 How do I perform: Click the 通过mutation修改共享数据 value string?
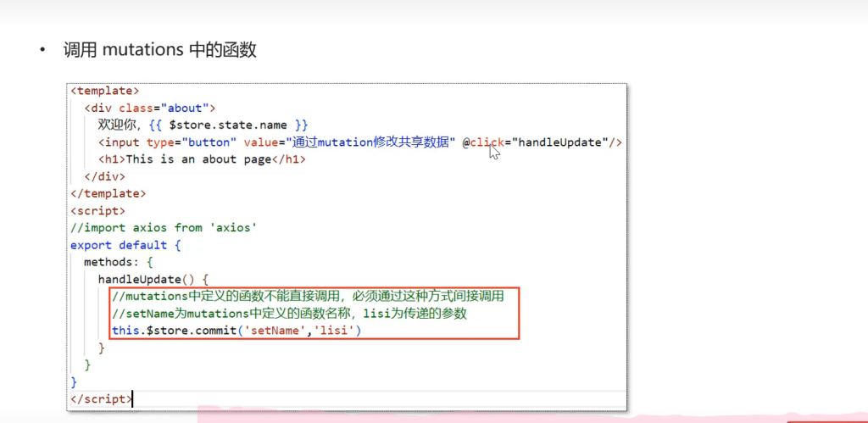[370, 142]
